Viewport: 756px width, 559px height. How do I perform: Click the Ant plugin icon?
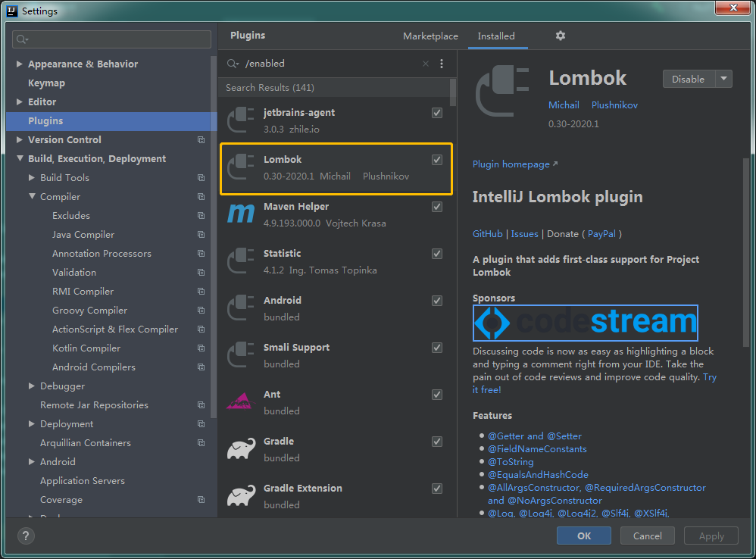241,402
